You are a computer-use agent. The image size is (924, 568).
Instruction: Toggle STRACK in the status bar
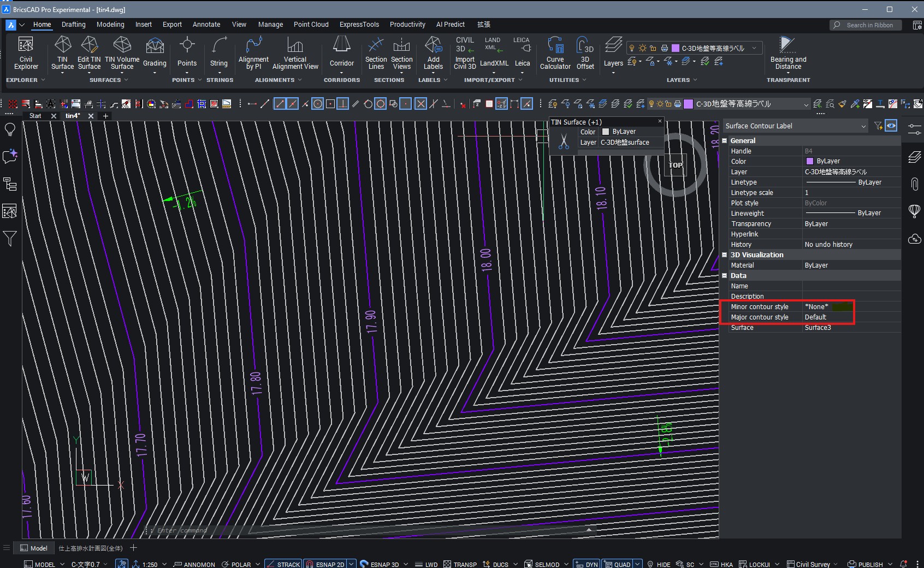(283, 564)
